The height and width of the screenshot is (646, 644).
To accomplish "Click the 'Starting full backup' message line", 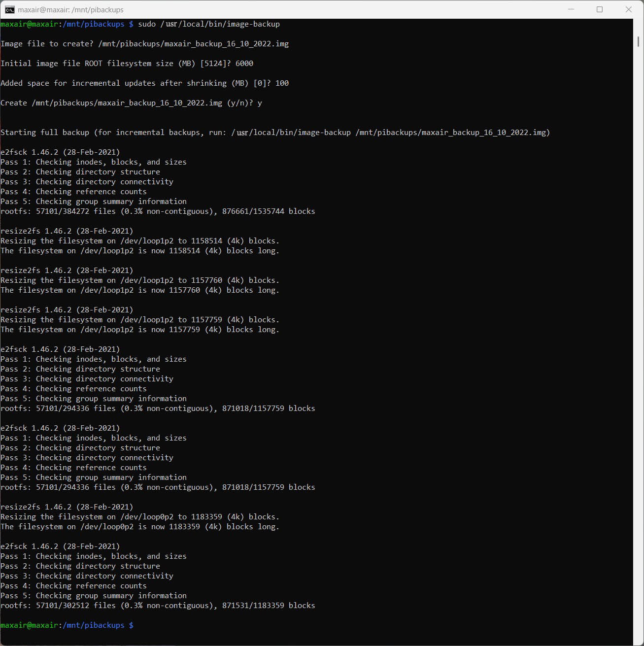I will [275, 133].
